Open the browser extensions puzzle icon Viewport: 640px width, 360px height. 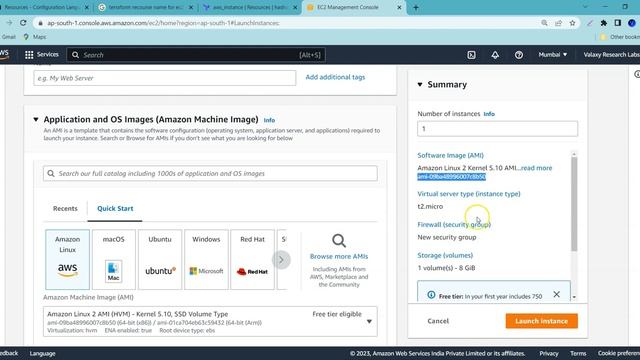pos(604,23)
